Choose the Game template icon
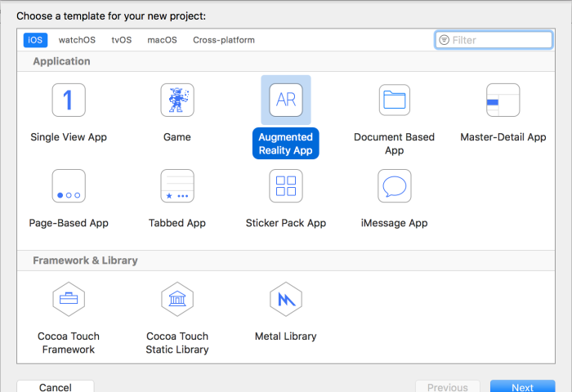This screenshot has width=572, height=392. tap(177, 100)
